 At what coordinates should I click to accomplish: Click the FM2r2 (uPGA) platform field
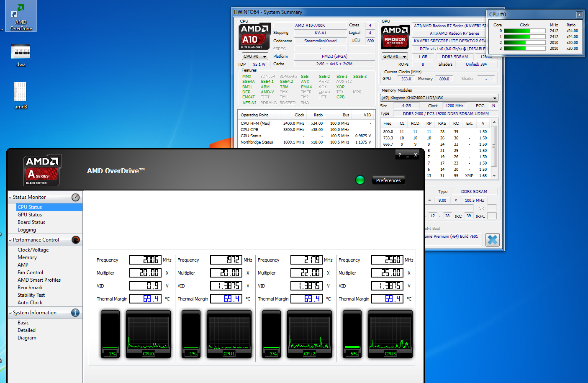coord(334,57)
